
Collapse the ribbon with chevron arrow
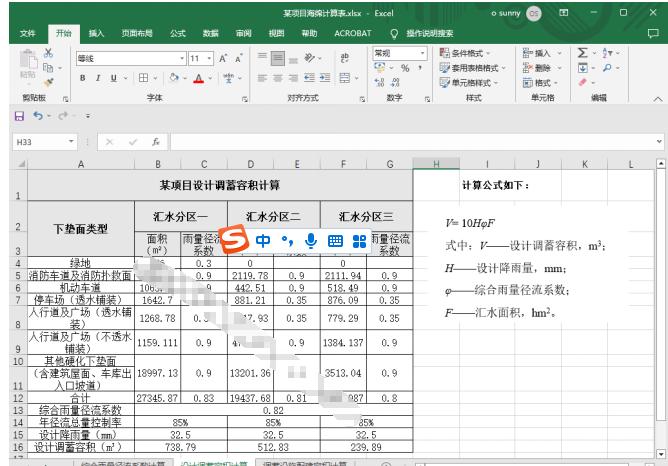(x=658, y=99)
